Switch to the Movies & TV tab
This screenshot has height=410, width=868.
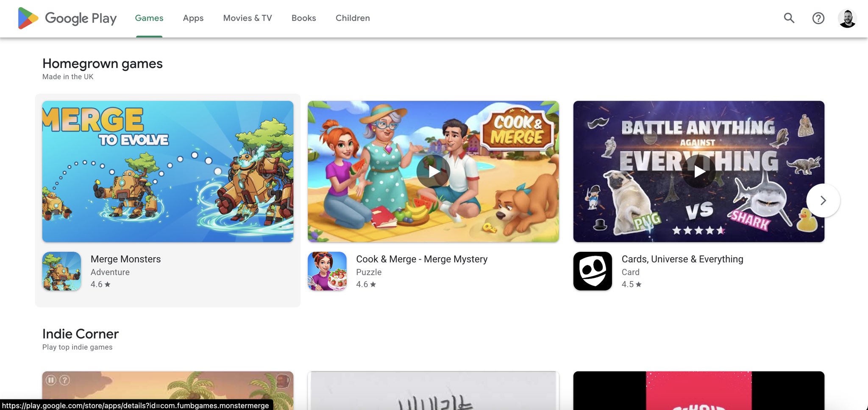[248, 18]
